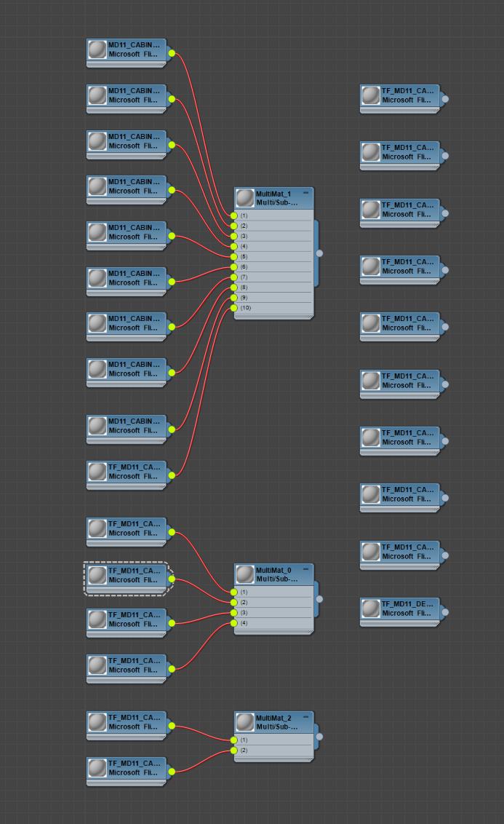Click input socket (4) on MultiMat_0
504x824 pixels.
coord(233,623)
